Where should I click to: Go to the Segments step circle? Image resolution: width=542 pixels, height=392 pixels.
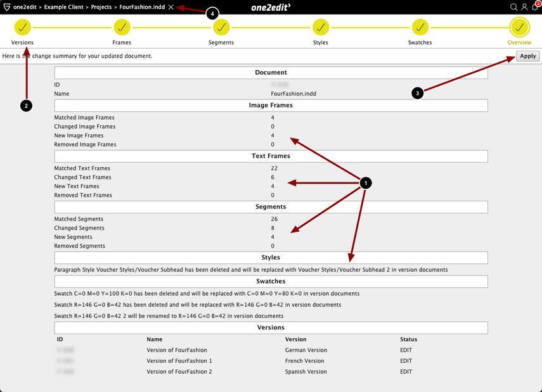221,27
